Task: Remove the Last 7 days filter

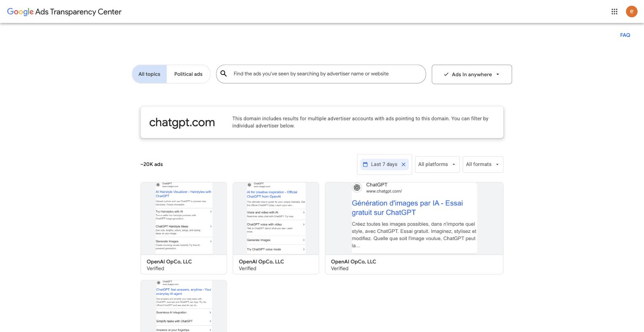Action: [x=404, y=164]
